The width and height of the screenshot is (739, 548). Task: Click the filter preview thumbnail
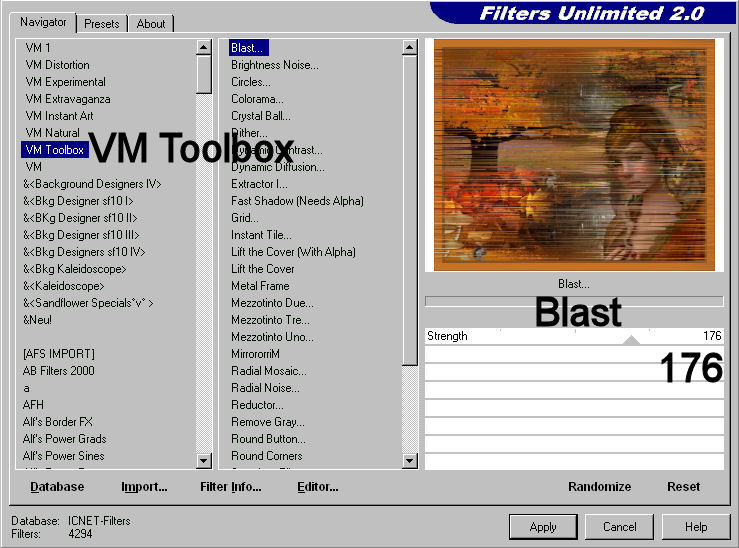574,155
